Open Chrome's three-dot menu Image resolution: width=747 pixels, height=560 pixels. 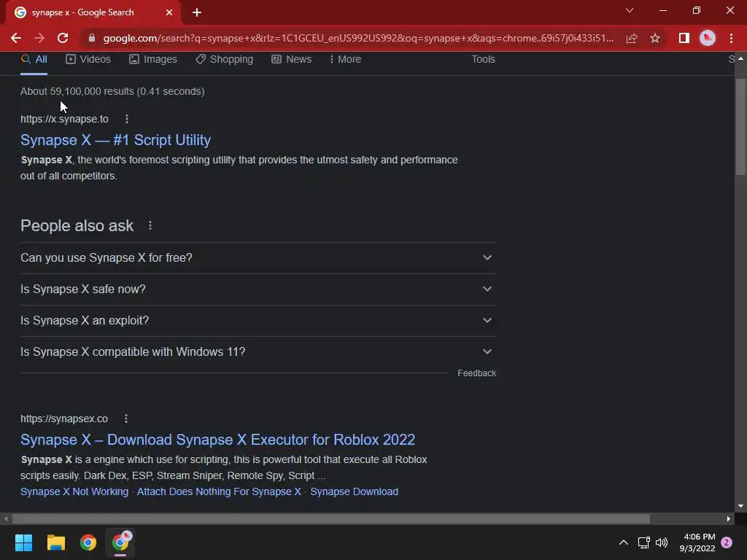[x=731, y=38]
